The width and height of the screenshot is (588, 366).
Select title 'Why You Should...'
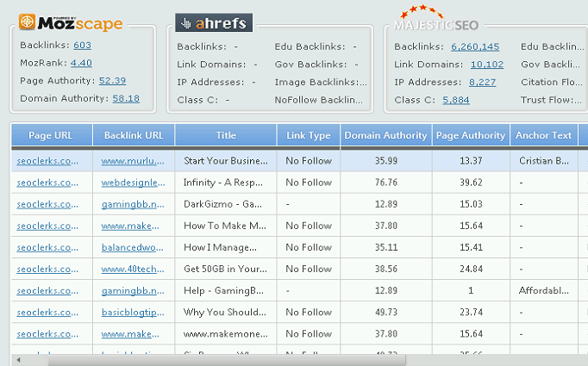(225, 313)
